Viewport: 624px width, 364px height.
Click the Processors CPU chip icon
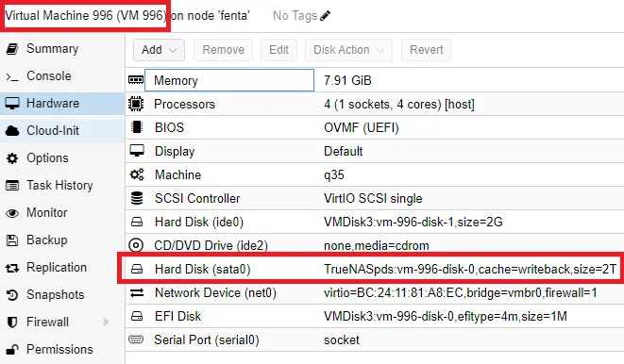136,104
